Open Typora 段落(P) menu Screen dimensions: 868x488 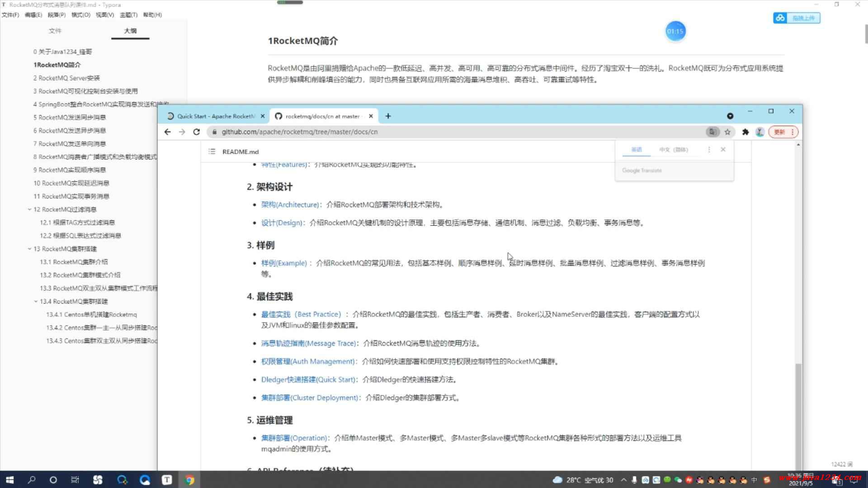click(x=57, y=15)
